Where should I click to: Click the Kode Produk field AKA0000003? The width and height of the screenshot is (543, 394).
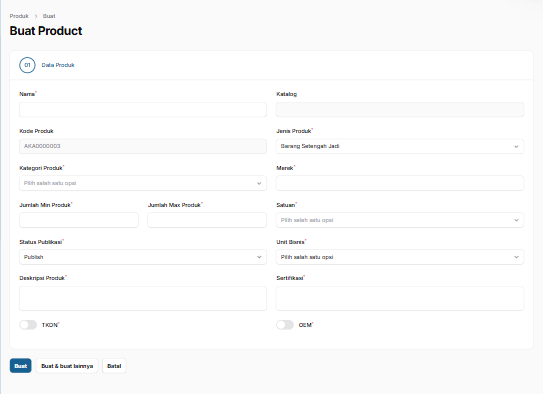click(x=143, y=146)
